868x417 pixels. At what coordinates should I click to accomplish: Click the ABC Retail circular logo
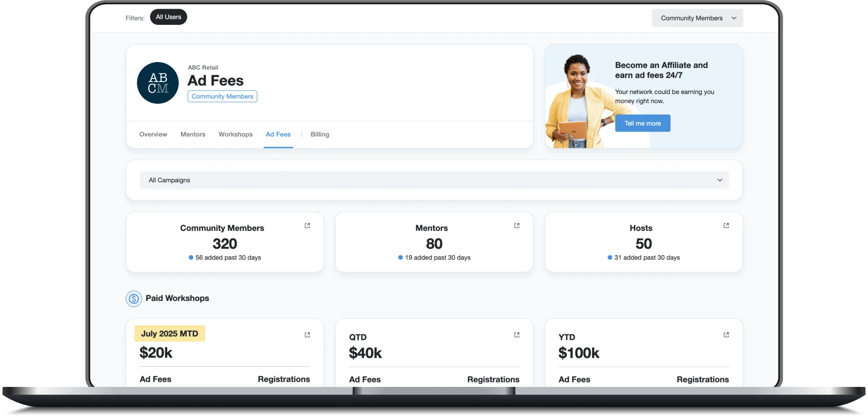click(157, 83)
